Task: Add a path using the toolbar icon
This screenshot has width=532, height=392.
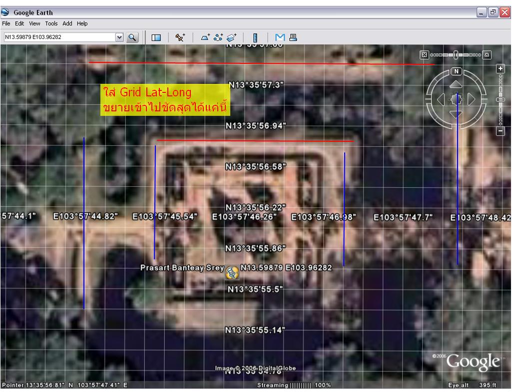Action: 218,37
